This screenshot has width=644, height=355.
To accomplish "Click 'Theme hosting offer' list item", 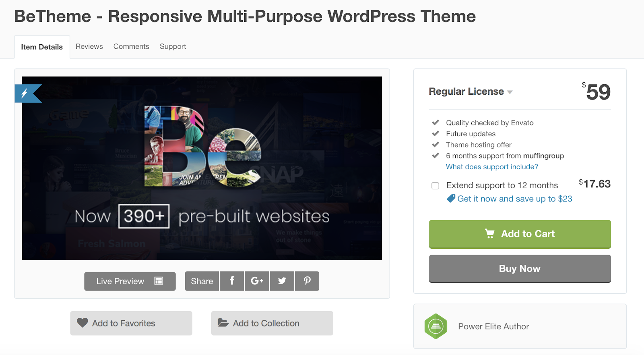I will [479, 145].
